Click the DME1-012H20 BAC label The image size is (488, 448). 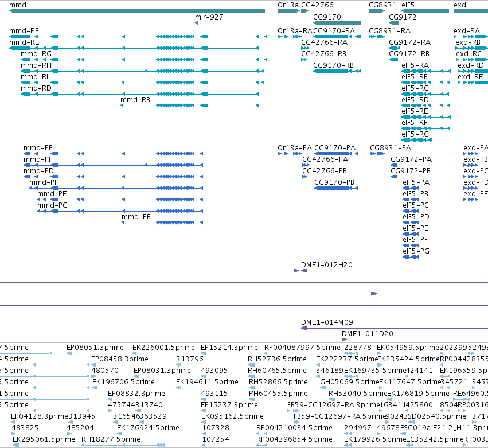point(327,265)
